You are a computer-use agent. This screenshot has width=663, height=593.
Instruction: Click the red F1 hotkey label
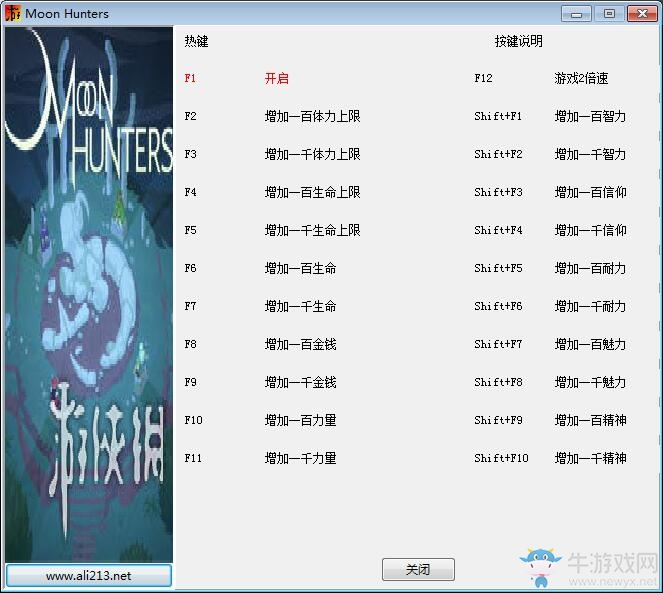point(190,78)
